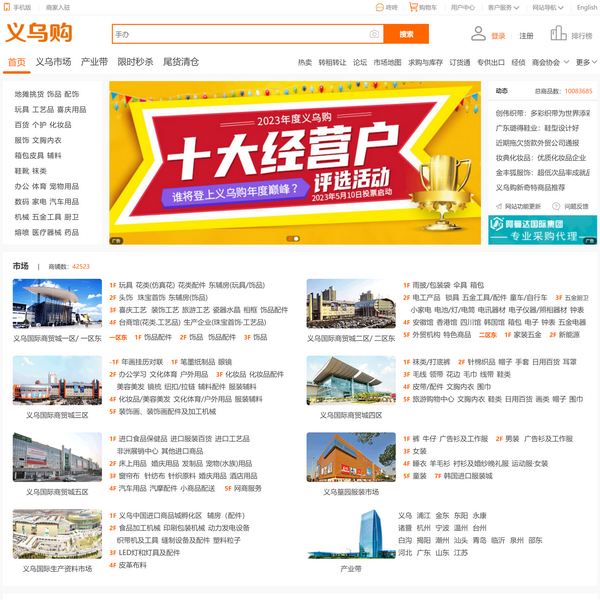Click the camera image-search icon in search box
The image size is (600, 600).
pos(374,34)
